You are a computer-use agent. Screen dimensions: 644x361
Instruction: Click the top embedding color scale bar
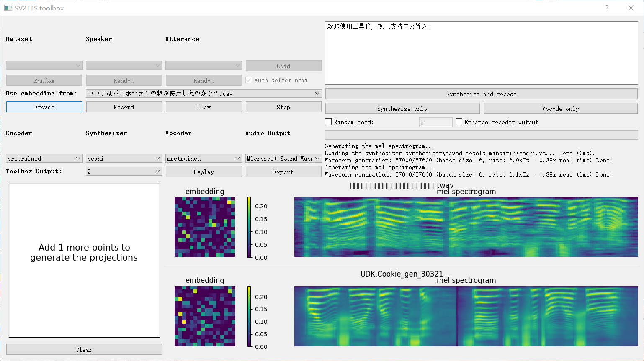[x=249, y=227]
